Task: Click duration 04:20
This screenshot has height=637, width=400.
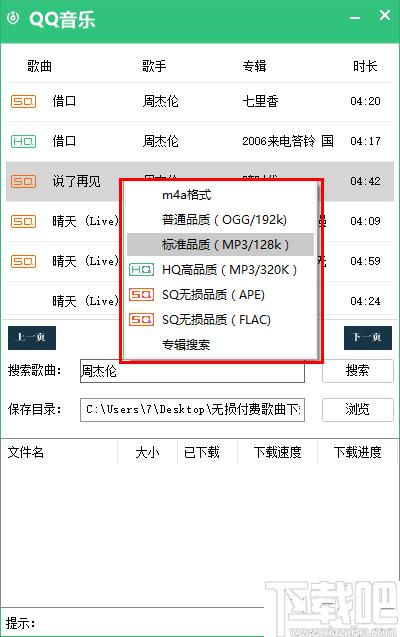Action: (x=365, y=101)
